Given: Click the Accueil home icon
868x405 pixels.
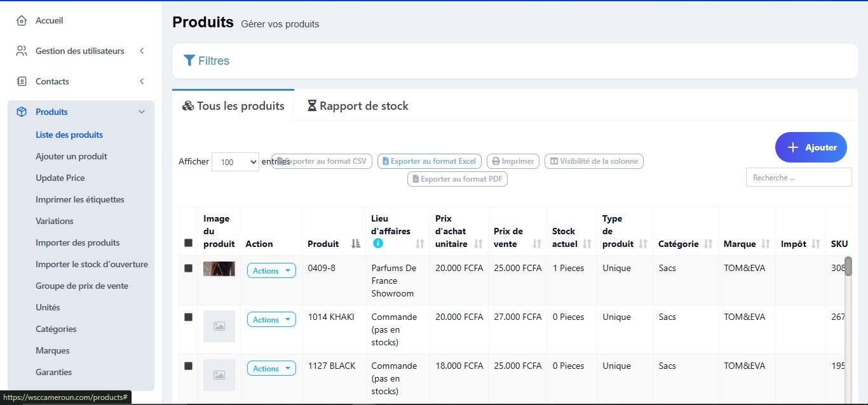Looking at the screenshot, I should tap(22, 21).
